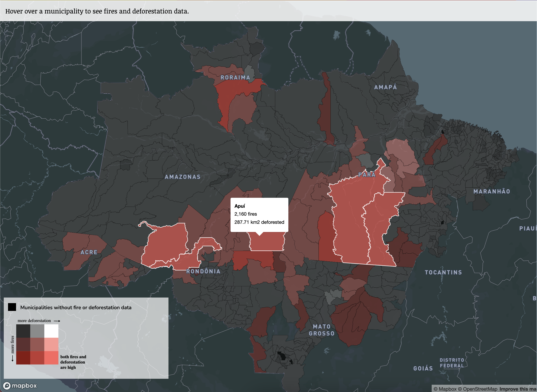The image size is (537, 392).
Task: Click the TOCANTINS state label
Action: [x=443, y=272]
